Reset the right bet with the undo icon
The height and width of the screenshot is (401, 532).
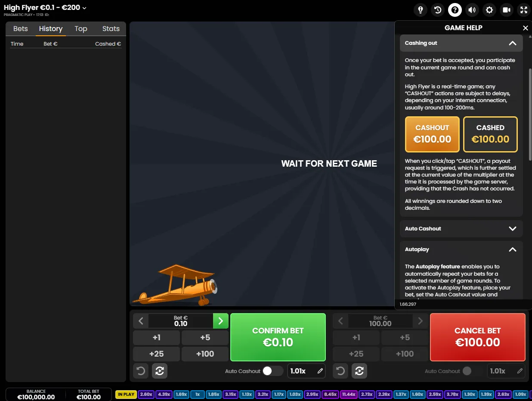pyautogui.click(x=340, y=371)
